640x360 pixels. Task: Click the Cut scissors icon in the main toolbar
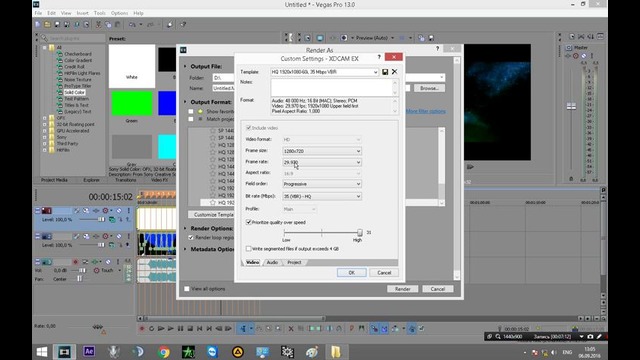point(98,24)
